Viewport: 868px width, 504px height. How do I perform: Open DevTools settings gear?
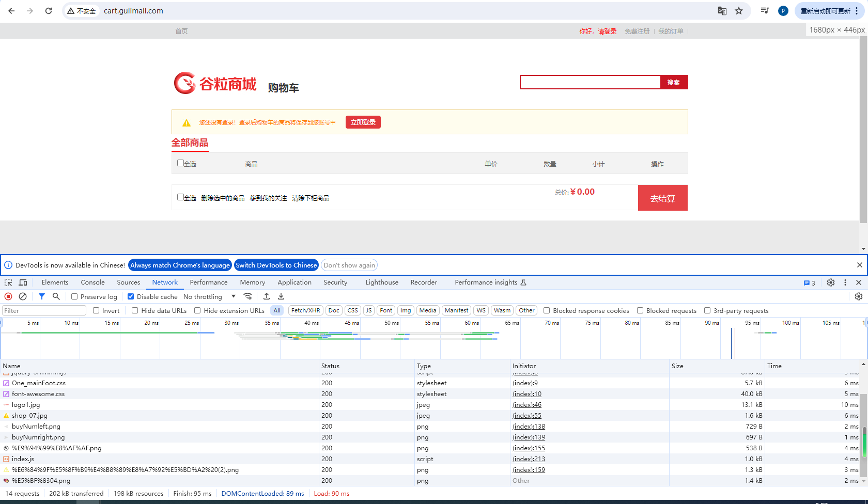pos(831,282)
